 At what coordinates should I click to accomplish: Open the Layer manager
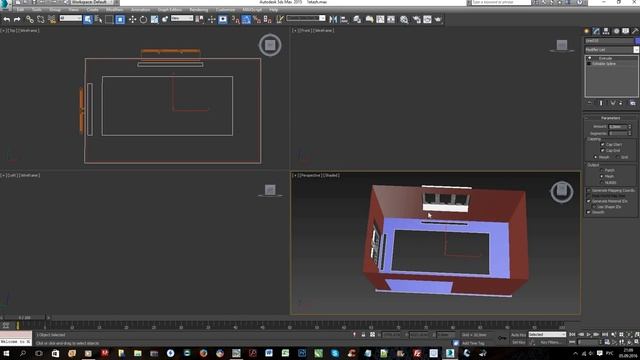click(x=357, y=19)
